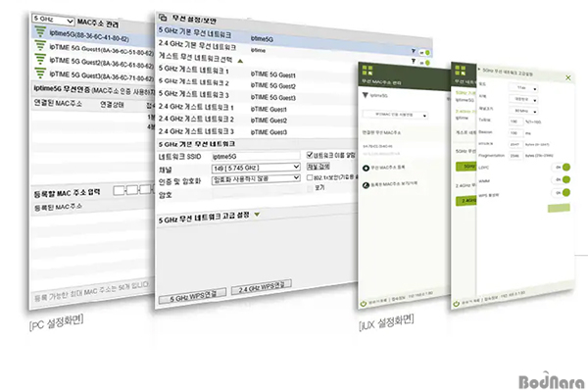Click Wi-Fi signal icon for ipTIME 5G Guest3
This screenshot has height=392, width=588.
(40, 73)
